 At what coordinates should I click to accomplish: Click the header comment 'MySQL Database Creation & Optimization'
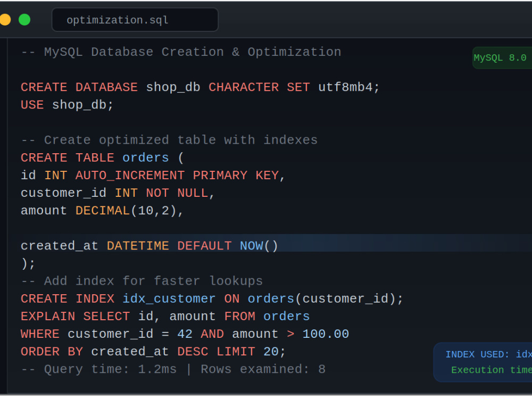[181, 52]
